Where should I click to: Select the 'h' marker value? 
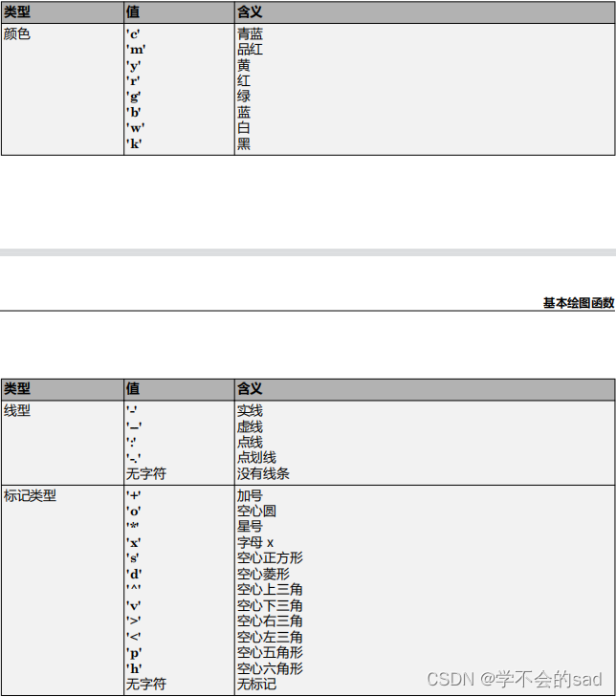click(133, 668)
